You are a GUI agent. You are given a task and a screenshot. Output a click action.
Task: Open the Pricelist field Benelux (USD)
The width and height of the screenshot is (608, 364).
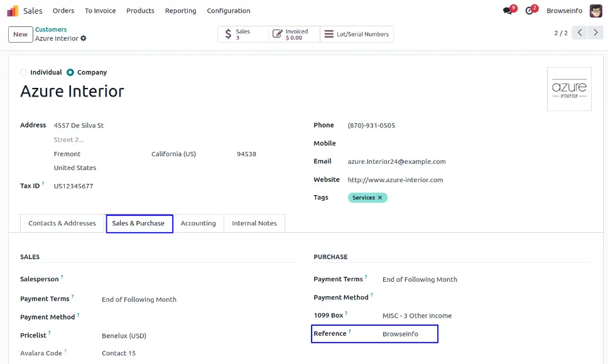tap(188, 336)
